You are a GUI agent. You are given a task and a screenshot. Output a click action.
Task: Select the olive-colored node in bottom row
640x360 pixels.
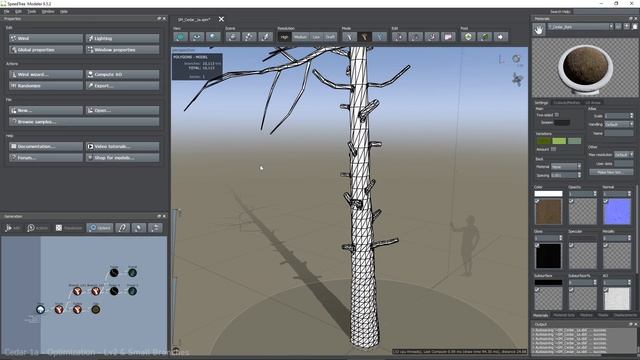(96, 309)
